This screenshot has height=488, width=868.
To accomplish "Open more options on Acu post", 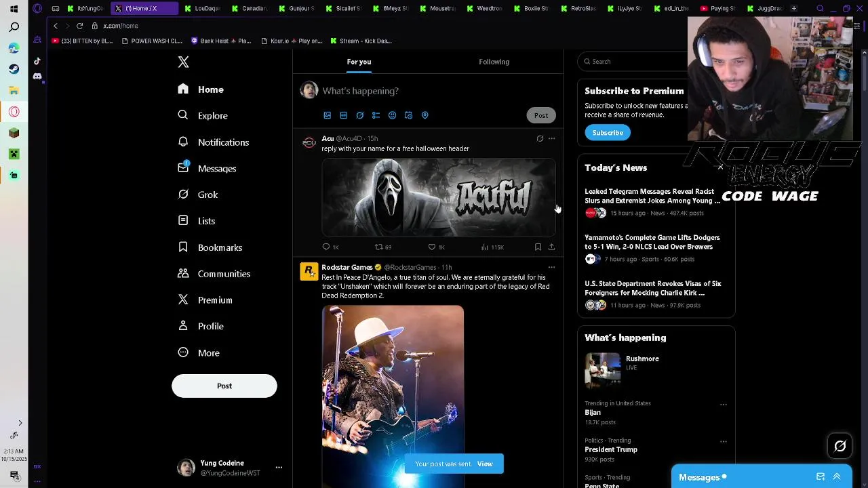I will (551, 138).
